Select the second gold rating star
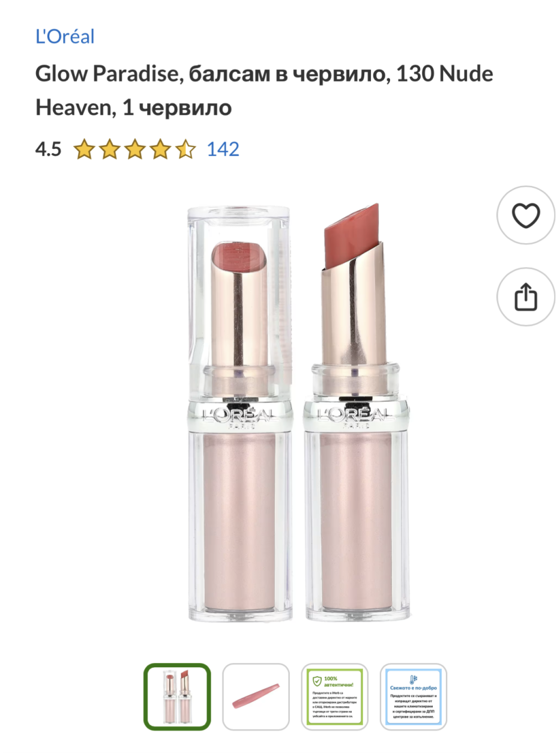The image size is (560, 753). tap(110, 149)
